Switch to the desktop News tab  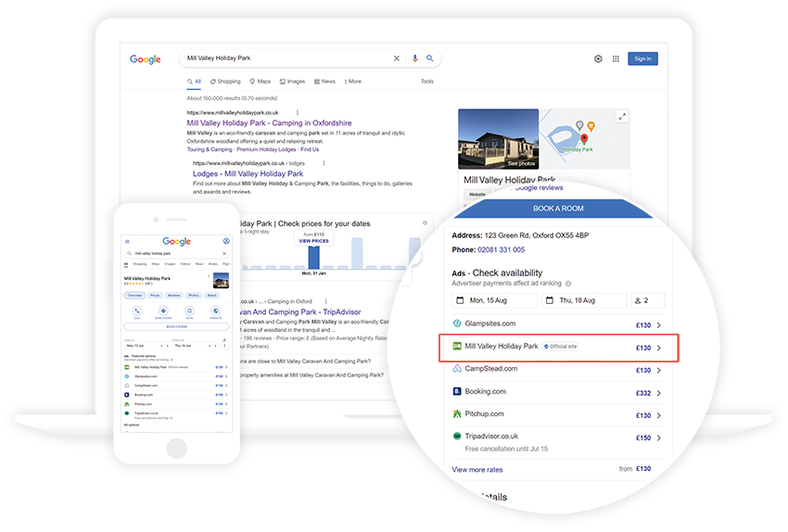pos(324,82)
